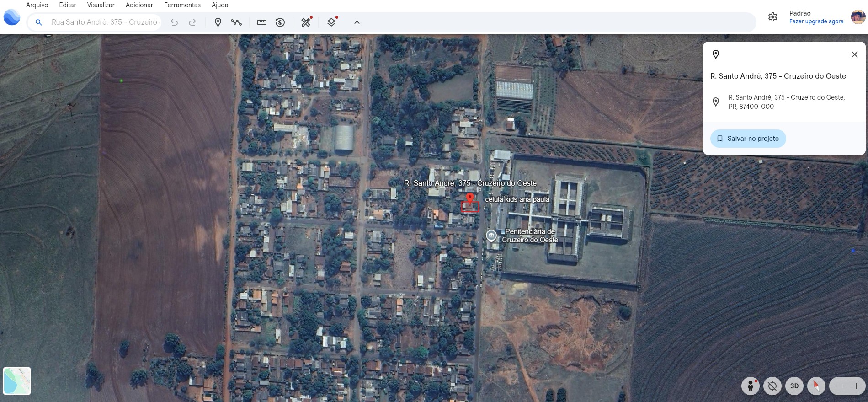Open the settings gear
The image size is (868, 402).
(772, 17)
